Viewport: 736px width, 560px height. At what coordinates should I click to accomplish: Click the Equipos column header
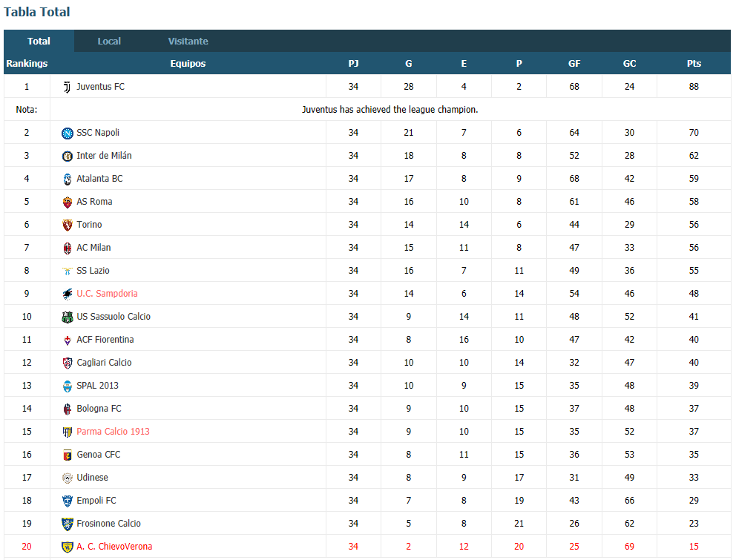tap(188, 63)
